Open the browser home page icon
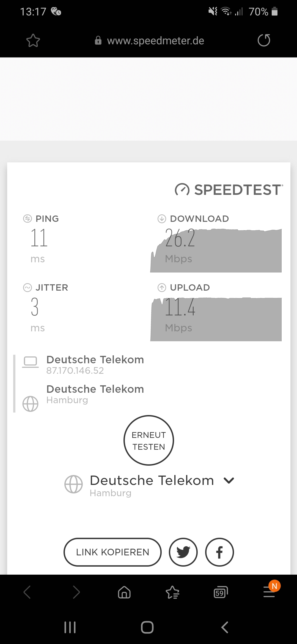This screenshot has width=297, height=644. click(x=124, y=592)
